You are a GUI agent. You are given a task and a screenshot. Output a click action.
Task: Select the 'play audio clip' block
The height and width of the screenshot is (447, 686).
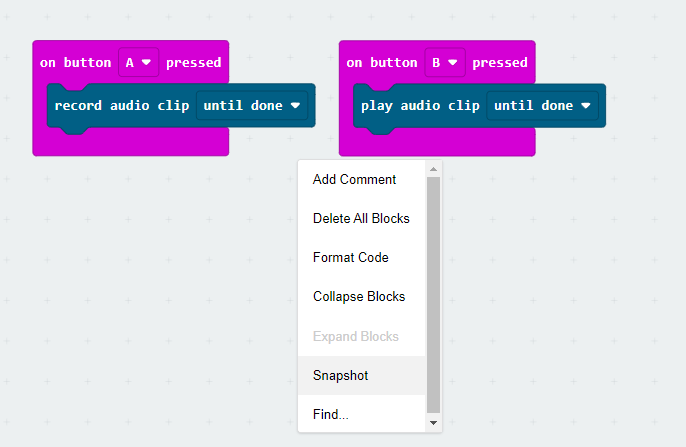(420, 105)
